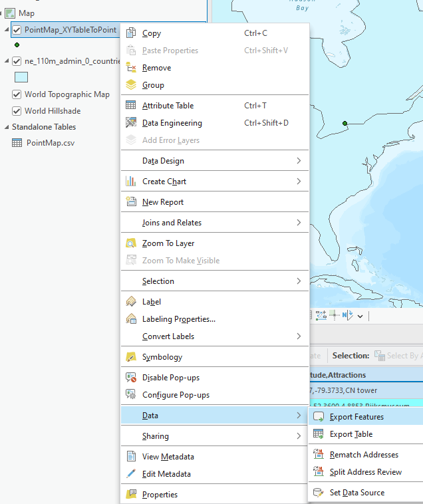The image size is (423, 504).
Task: Collapse the Standalone Tables group
Action: [7, 127]
